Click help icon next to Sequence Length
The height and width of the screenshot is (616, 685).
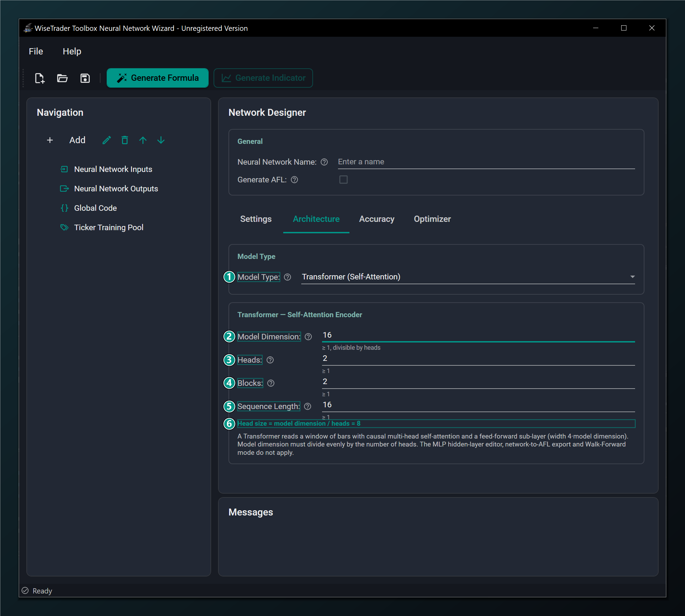(x=307, y=406)
